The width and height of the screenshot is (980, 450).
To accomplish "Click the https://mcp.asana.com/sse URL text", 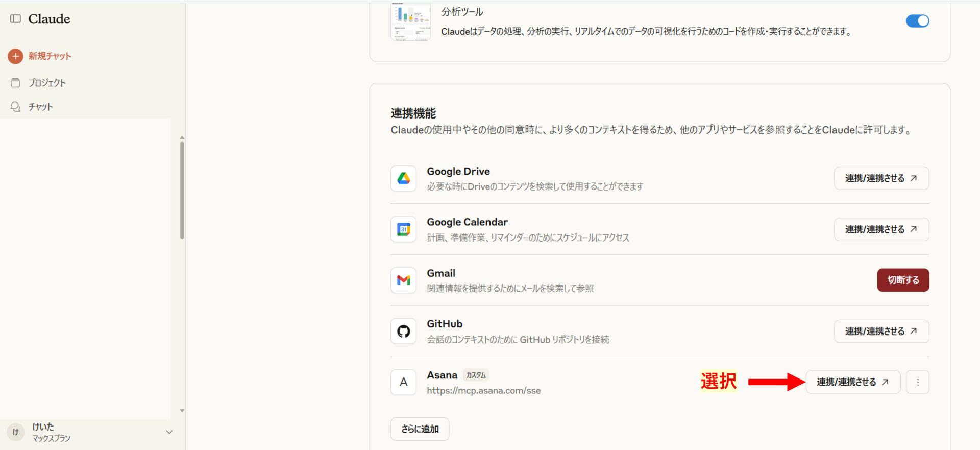I will click(x=484, y=391).
